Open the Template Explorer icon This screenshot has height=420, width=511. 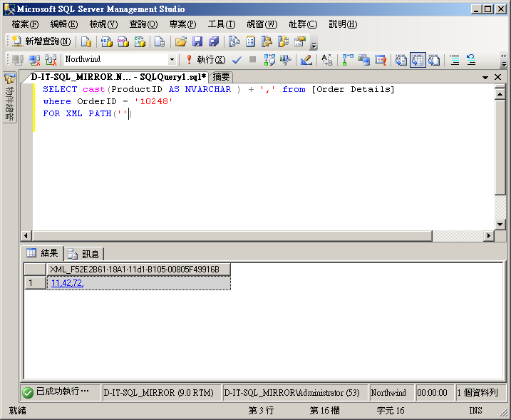point(283,42)
